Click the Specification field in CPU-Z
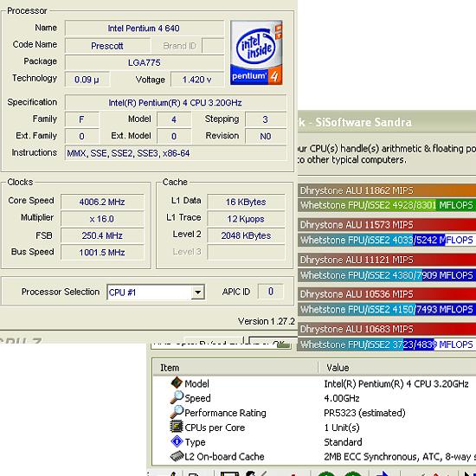 point(176,103)
